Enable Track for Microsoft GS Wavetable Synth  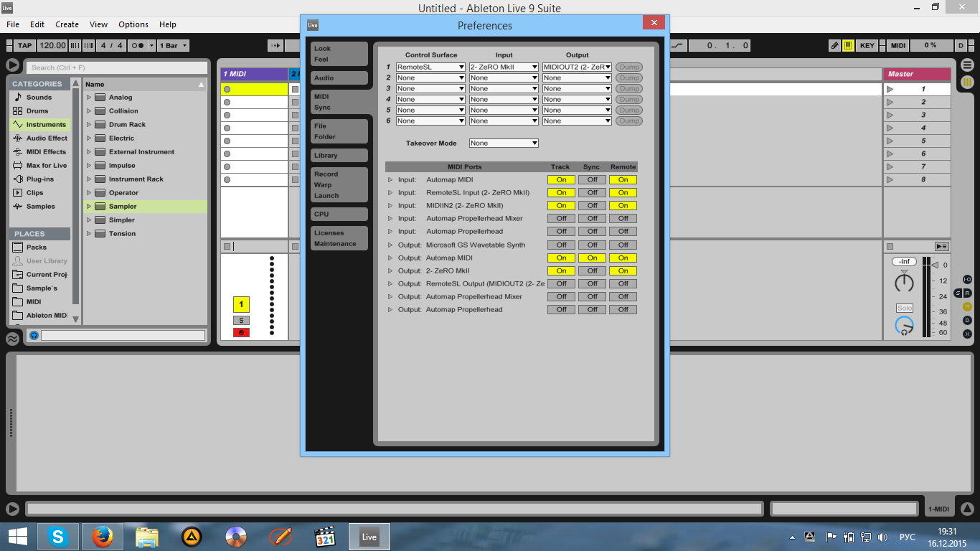point(561,245)
